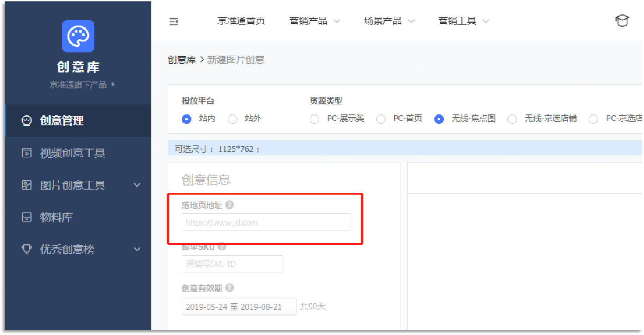Expand the 优秀创意榜 submenu arrow
Viewport: 644px width, 335px height.
(x=137, y=249)
